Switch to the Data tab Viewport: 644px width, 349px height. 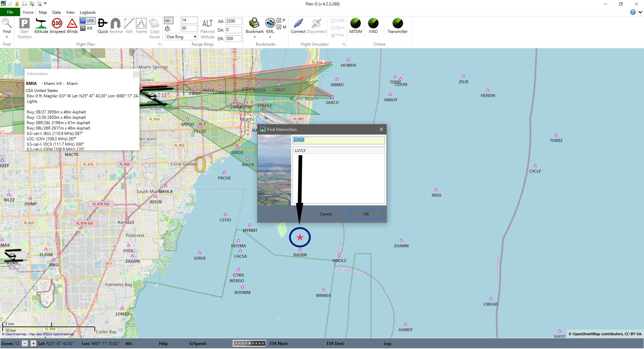point(56,12)
